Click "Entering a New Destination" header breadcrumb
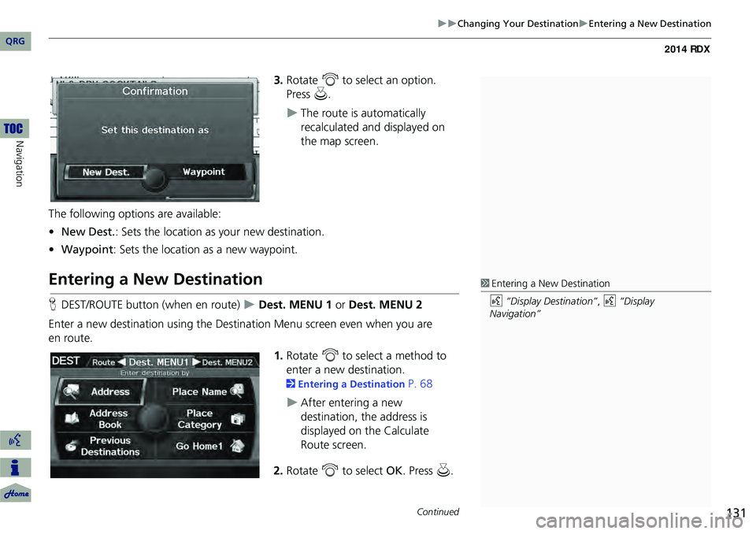This screenshot has width=756, height=534. point(649,24)
